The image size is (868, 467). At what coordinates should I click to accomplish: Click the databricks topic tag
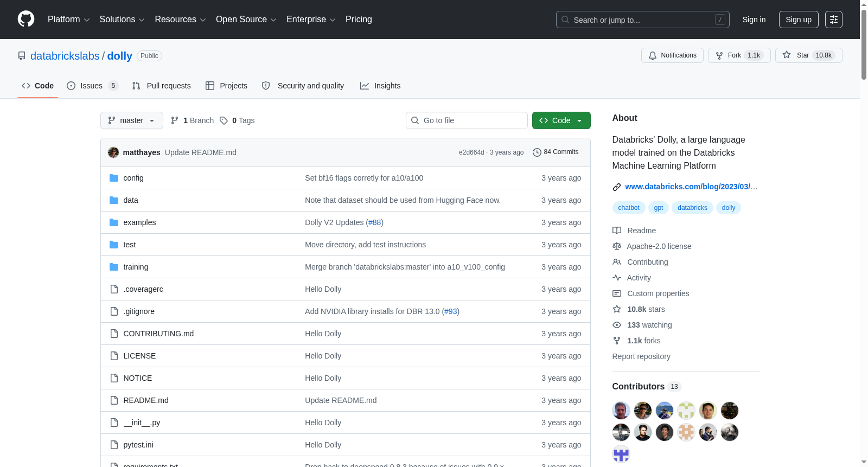coord(692,208)
